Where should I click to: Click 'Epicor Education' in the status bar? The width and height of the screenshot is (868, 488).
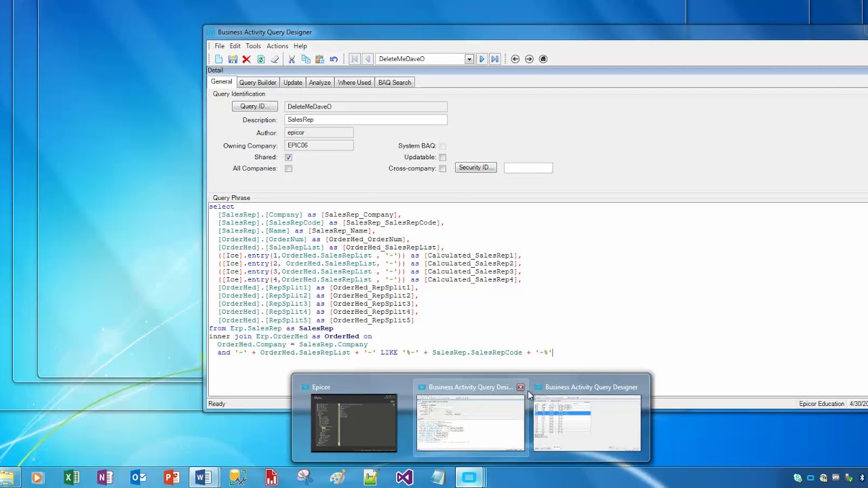tap(822, 404)
